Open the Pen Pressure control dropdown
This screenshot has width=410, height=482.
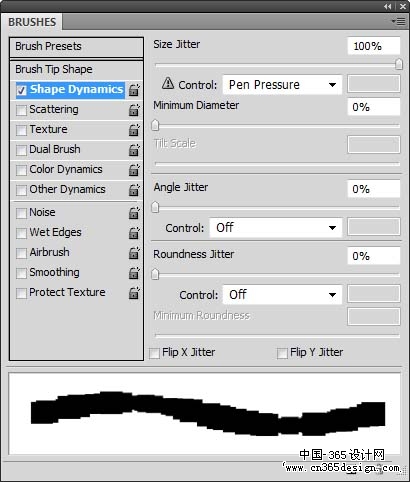(x=282, y=85)
